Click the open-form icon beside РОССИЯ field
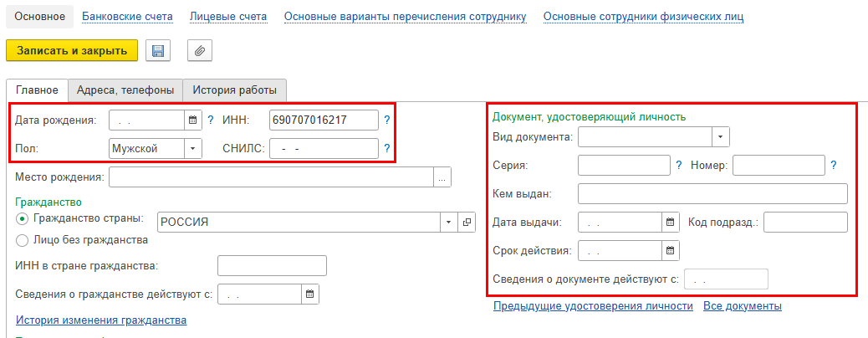This screenshot has height=338, width=868. (467, 222)
